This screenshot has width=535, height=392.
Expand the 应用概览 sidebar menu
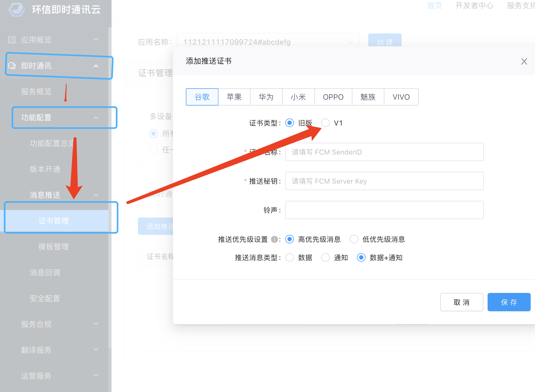click(x=96, y=40)
